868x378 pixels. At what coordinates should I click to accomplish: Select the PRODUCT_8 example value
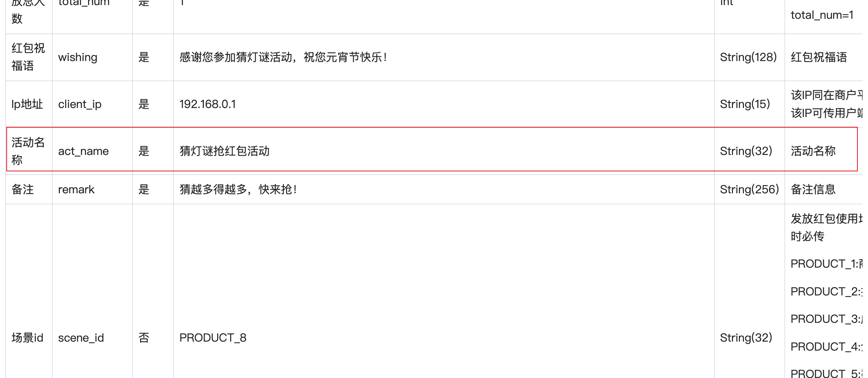(x=213, y=338)
